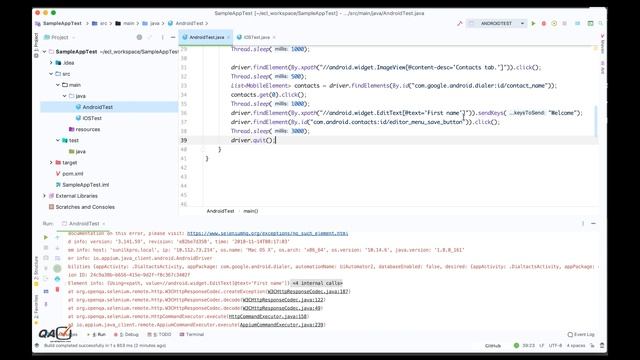Click the red Debug bug icon in toolbar
The height and width of the screenshot is (360, 640).
pyautogui.click(x=544, y=24)
